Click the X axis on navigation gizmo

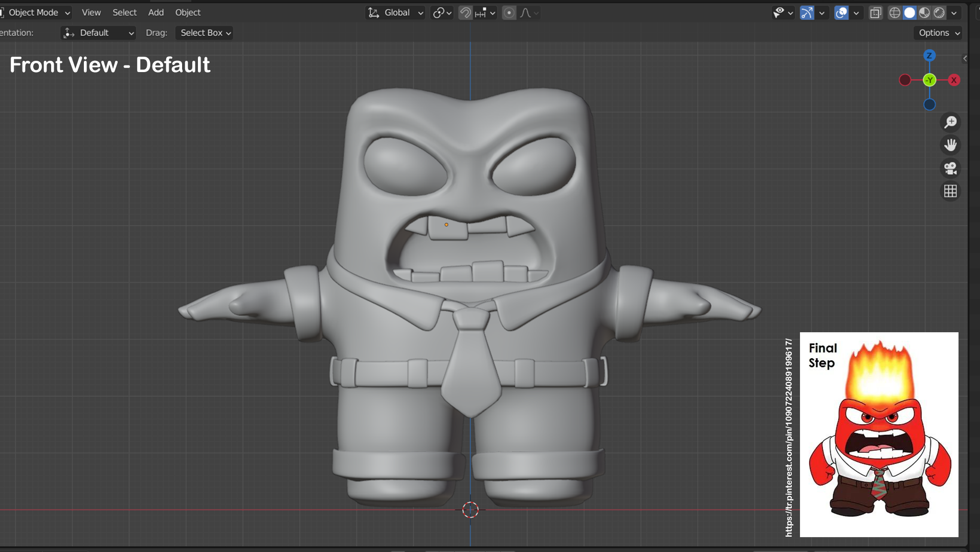pos(954,80)
